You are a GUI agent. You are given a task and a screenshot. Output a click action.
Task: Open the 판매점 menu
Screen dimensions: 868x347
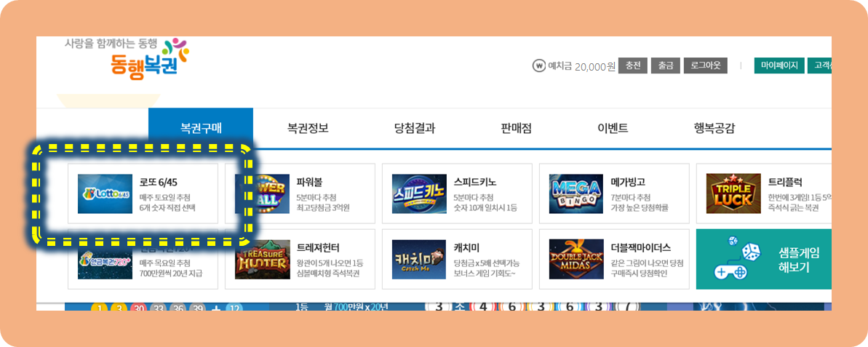coord(515,128)
